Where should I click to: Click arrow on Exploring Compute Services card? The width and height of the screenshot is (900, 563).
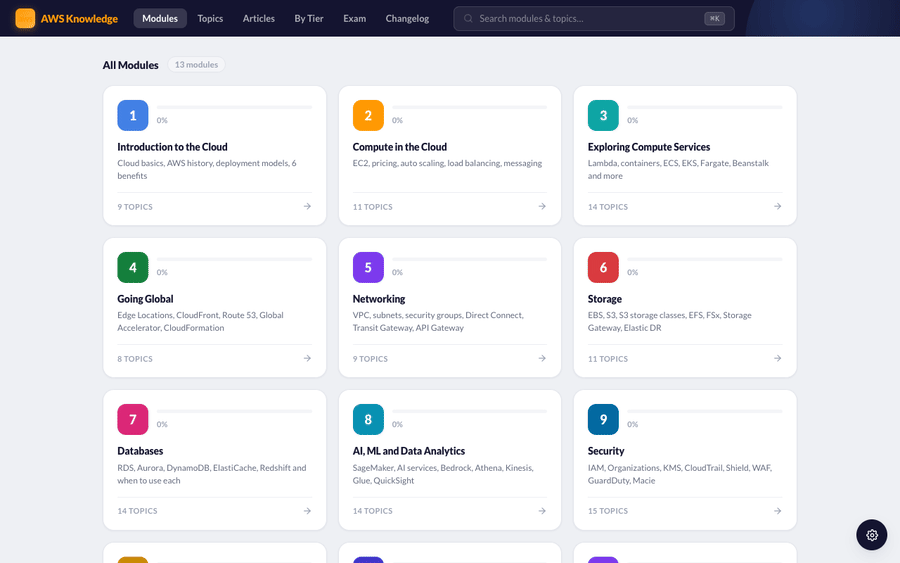pos(777,206)
